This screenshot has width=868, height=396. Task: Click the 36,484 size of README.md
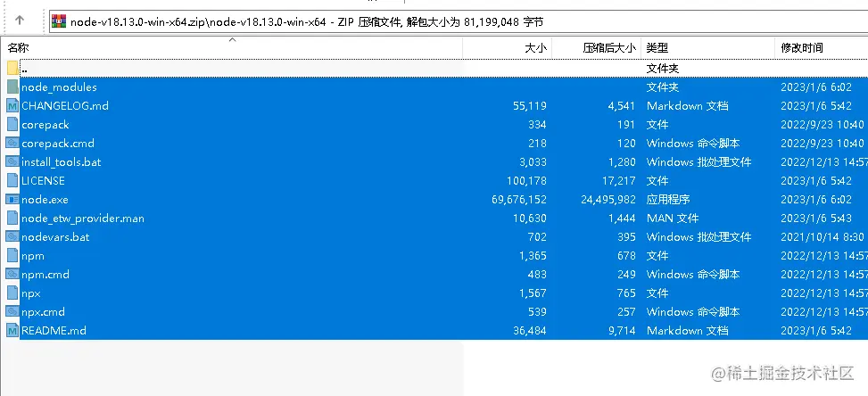pos(530,331)
